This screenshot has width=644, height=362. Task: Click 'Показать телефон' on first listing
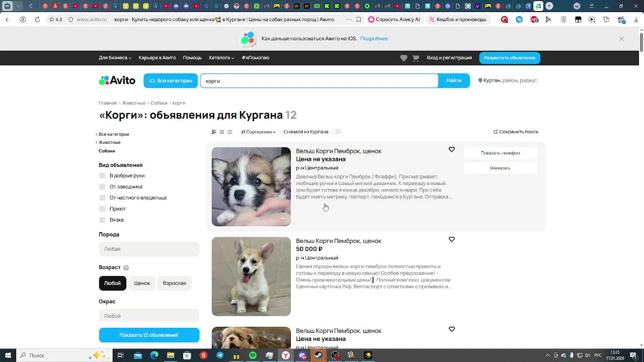coord(501,153)
